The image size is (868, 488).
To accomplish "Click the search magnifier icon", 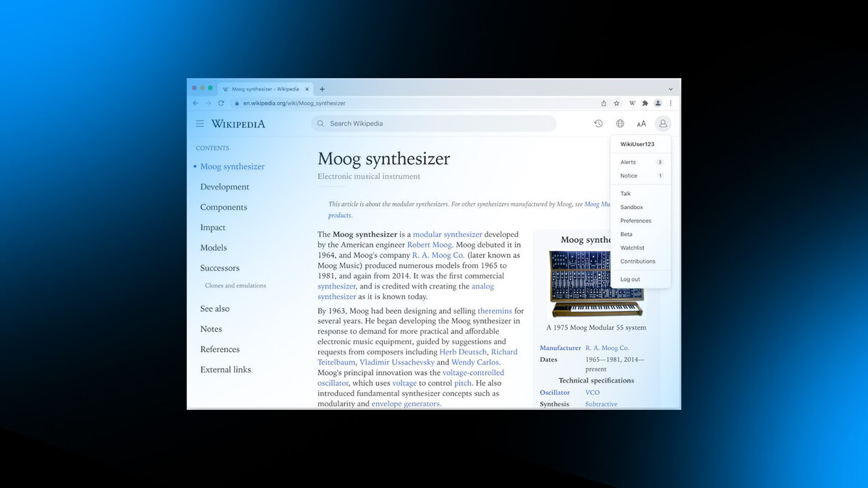I will point(321,124).
